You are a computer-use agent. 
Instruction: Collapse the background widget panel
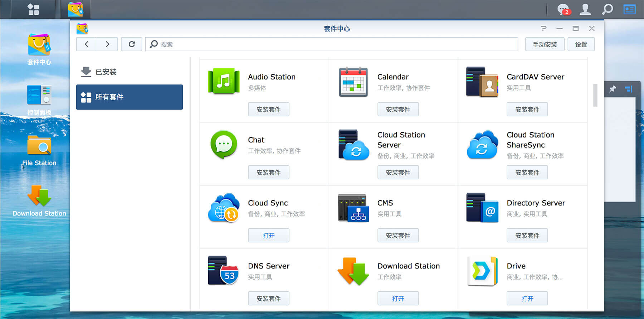(x=629, y=89)
